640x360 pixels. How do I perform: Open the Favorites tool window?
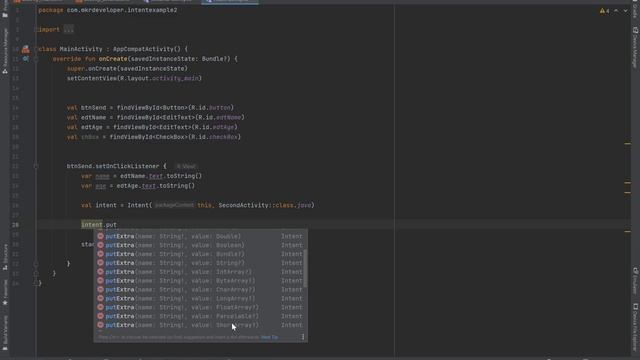pos(5,292)
